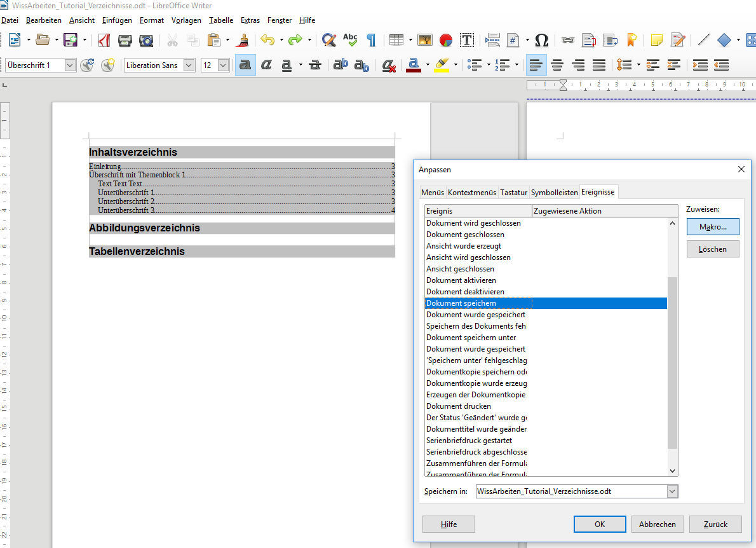Insert a special character (Omega)

[x=541, y=40]
